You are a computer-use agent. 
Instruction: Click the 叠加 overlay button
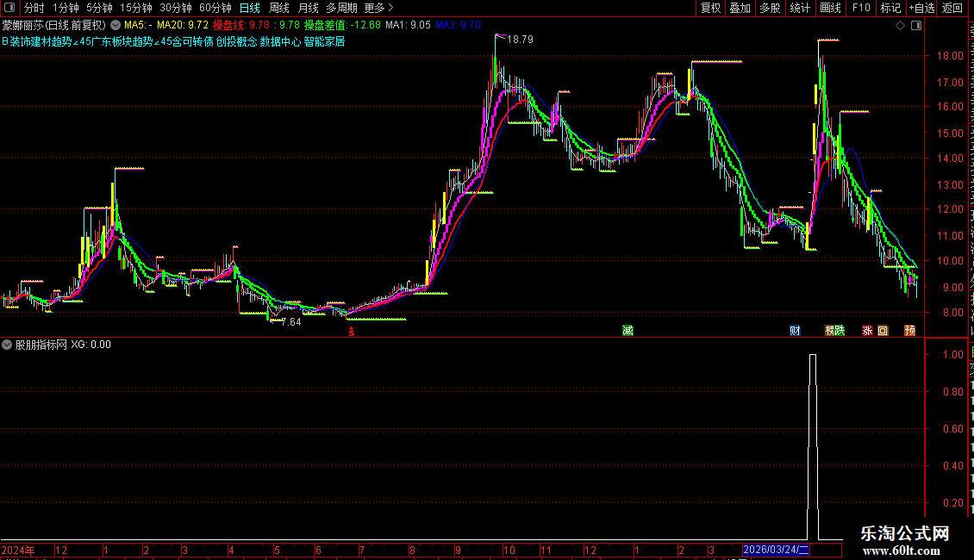740,8
